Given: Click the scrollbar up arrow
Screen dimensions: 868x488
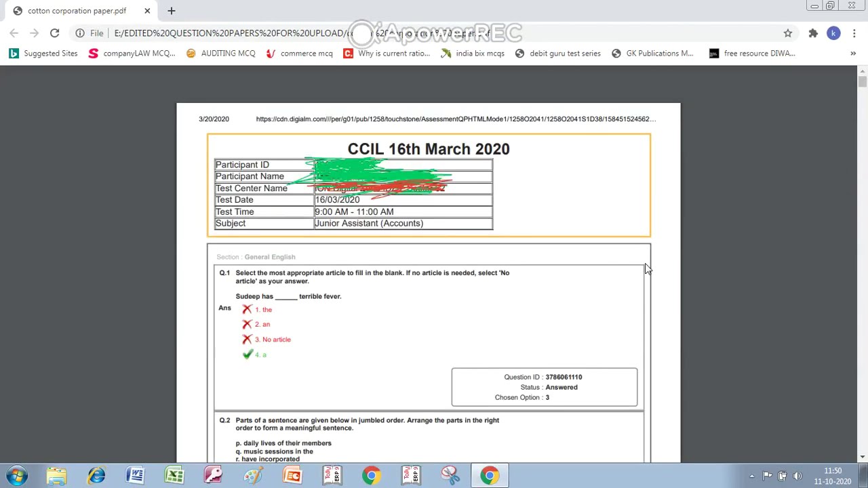Looking at the screenshot, I should tap(863, 70).
